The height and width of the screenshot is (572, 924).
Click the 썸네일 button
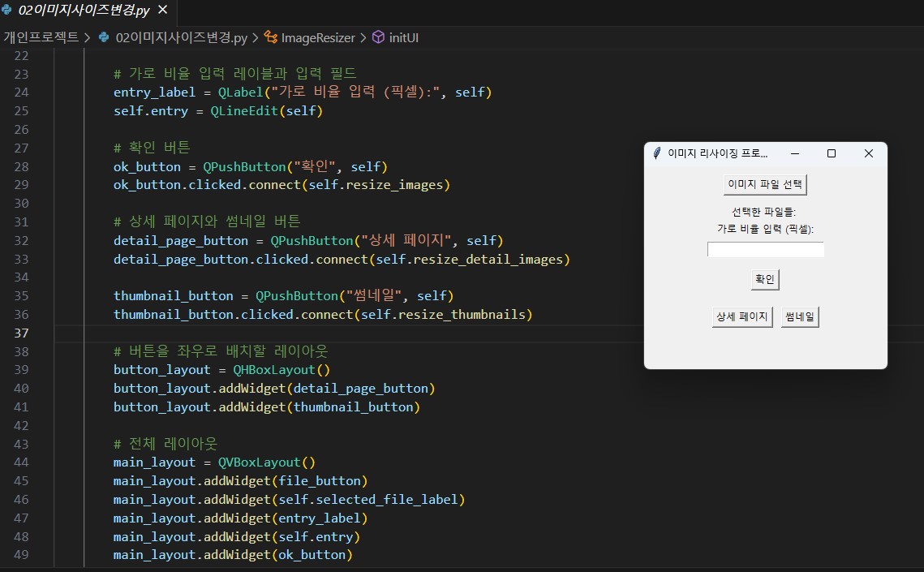pyautogui.click(x=800, y=317)
